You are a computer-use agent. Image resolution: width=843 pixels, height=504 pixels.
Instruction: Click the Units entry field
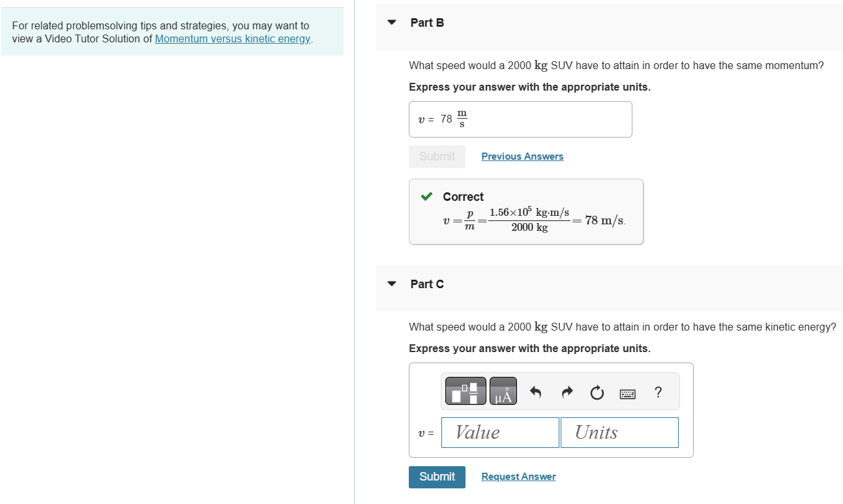619,432
